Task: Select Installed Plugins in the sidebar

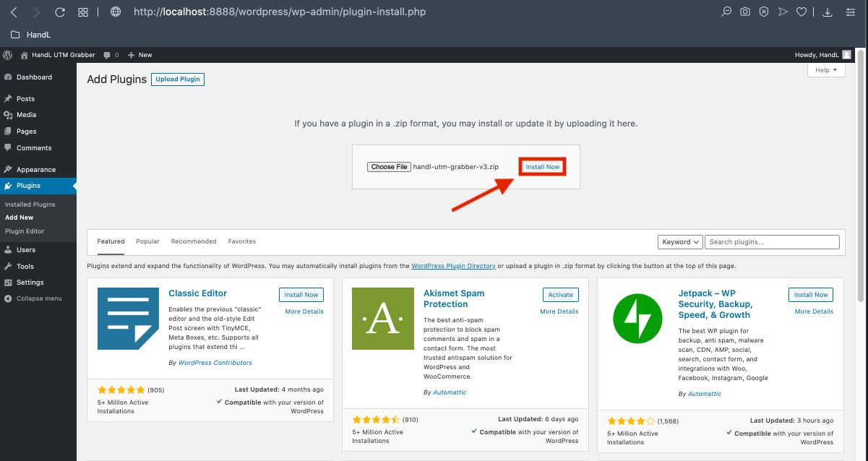Action: point(30,204)
